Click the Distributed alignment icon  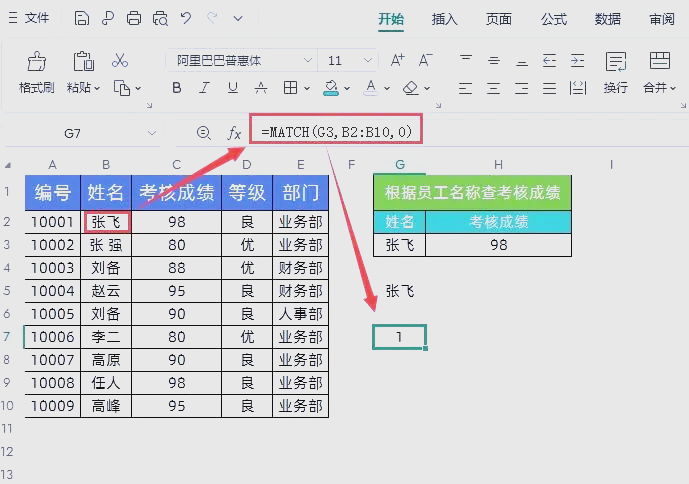tap(577, 88)
